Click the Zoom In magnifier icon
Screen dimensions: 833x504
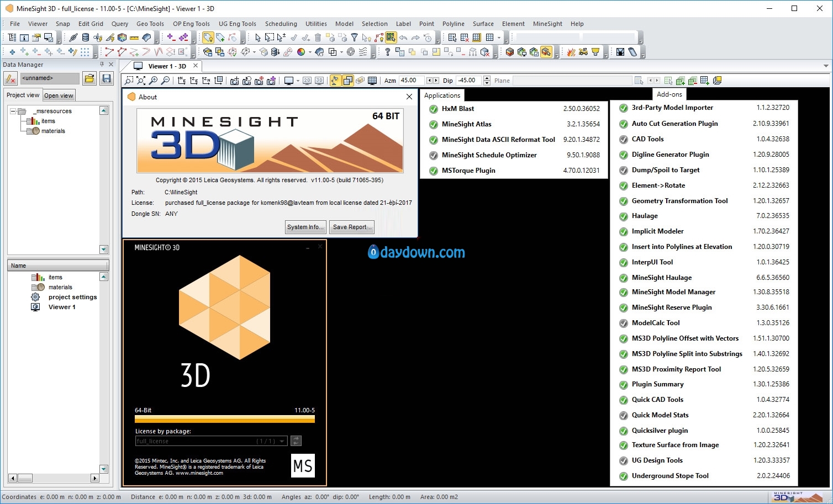click(x=153, y=81)
